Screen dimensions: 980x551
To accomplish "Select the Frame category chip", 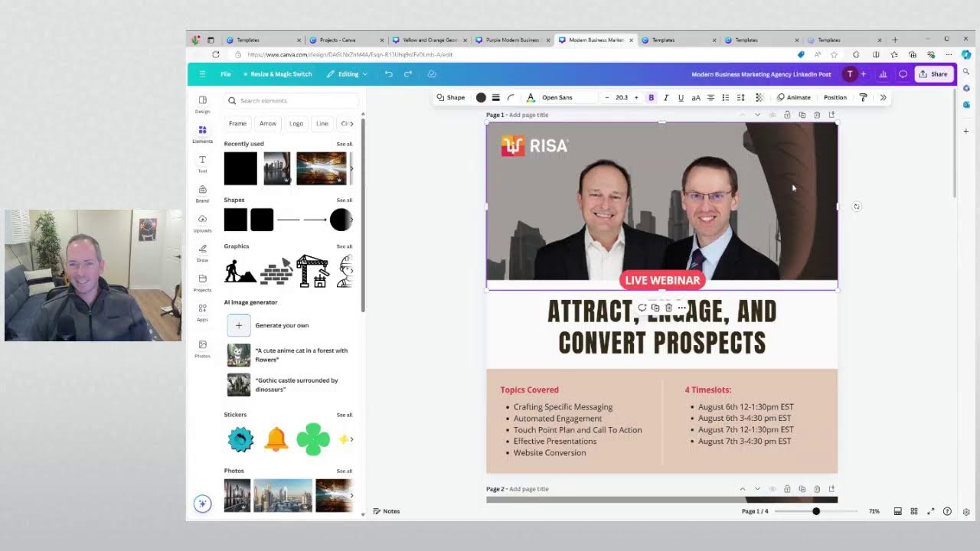I will 237,123.
